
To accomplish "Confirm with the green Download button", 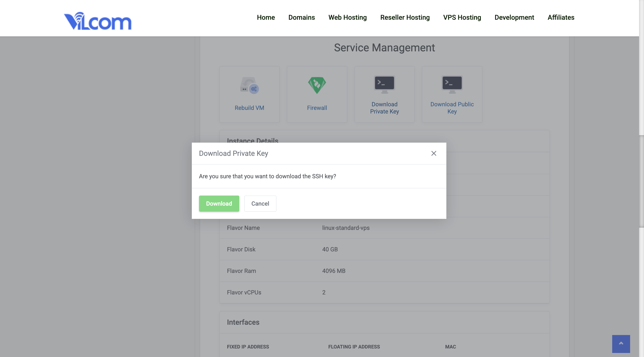I will (x=219, y=203).
